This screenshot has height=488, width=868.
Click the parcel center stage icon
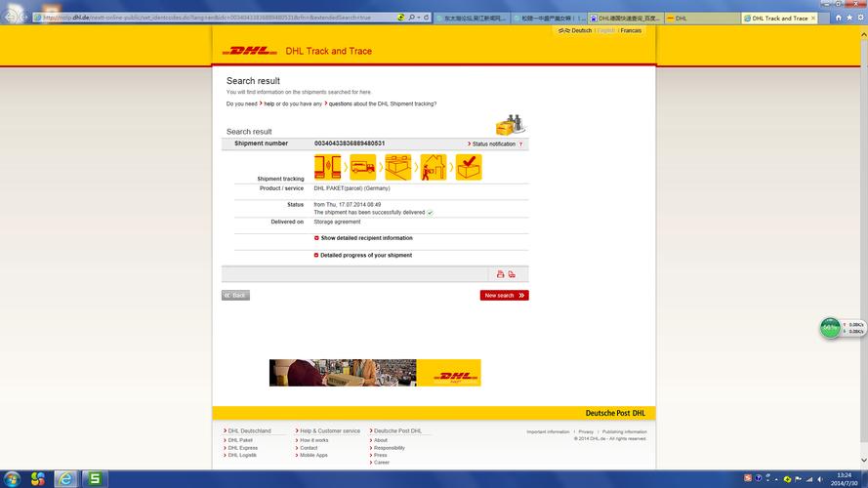[x=398, y=167]
